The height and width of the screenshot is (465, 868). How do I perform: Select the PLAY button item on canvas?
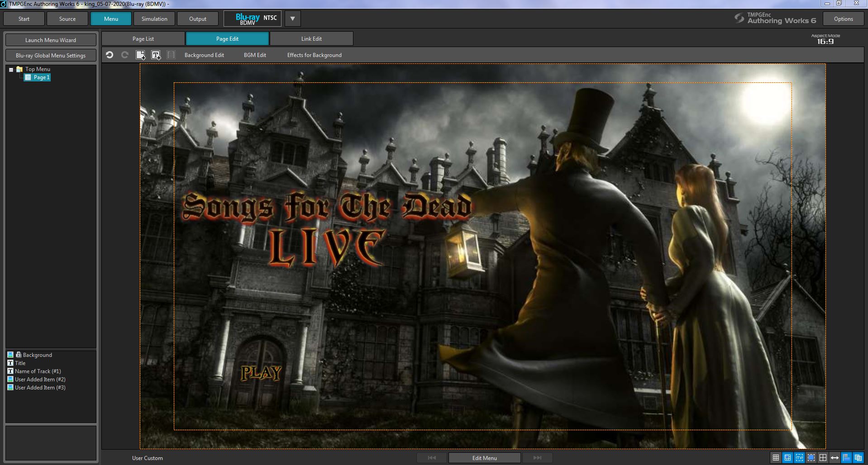click(261, 373)
